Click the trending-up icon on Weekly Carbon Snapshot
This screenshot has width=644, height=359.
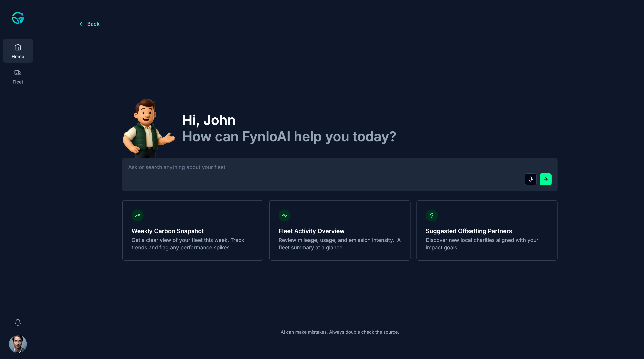tap(138, 215)
